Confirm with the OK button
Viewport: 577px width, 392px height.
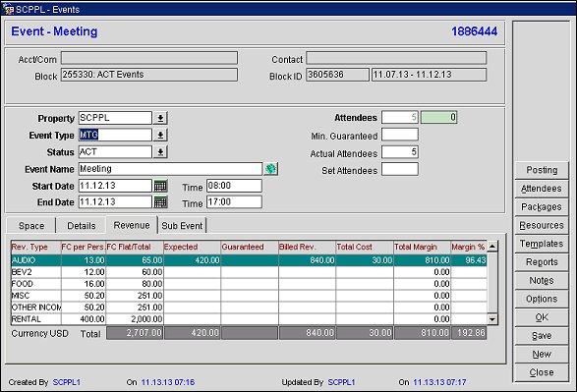(x=542, y=317)
